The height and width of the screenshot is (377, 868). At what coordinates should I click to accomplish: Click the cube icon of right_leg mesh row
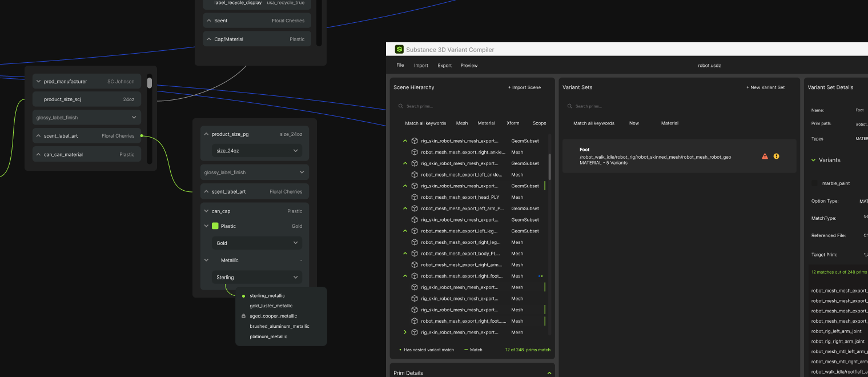(x=415, y=242)
